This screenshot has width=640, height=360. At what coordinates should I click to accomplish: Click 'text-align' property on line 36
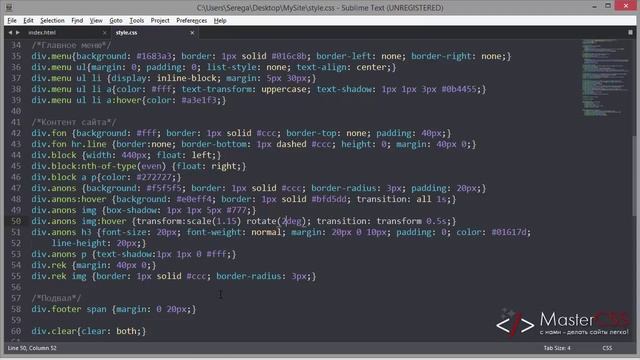coord(321,67)
